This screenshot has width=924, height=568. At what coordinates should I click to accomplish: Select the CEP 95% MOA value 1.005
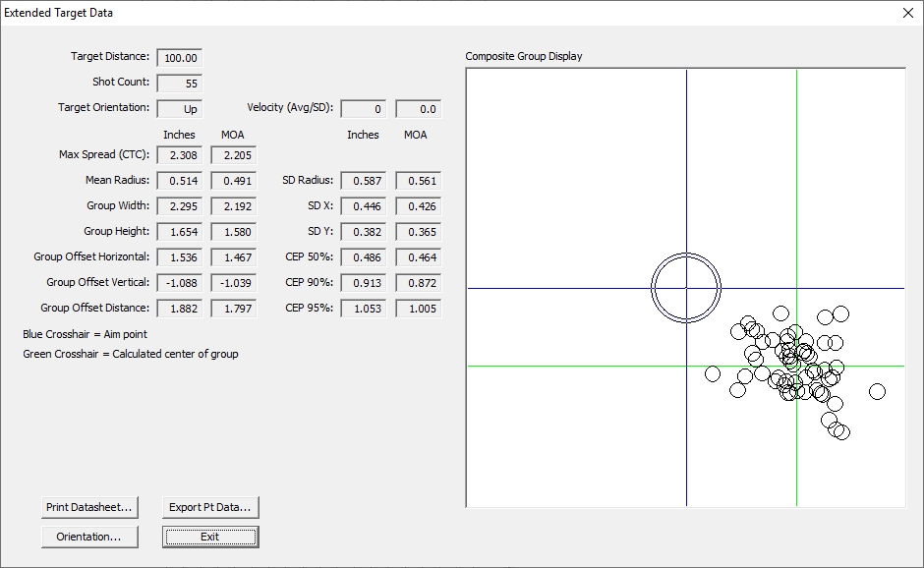point(419,309)
